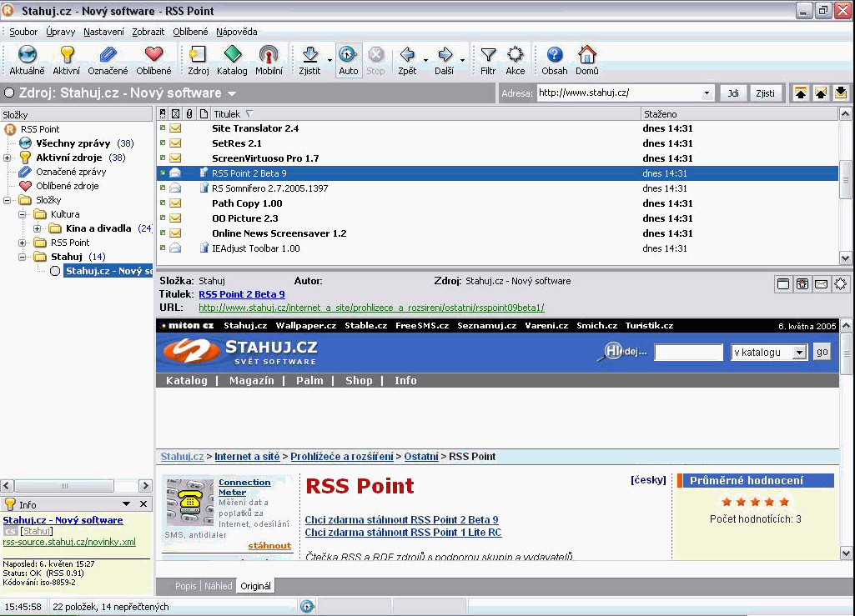Toggle the envelope read status of ScreenVirtuoso Pro 1.7

(175, 158)
